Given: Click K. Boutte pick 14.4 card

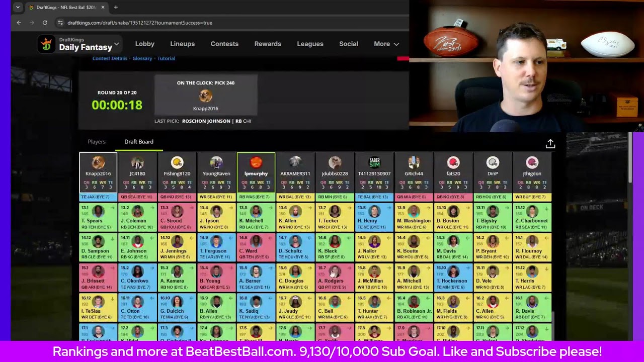Looking at the screenshot, I should [414, 247].
